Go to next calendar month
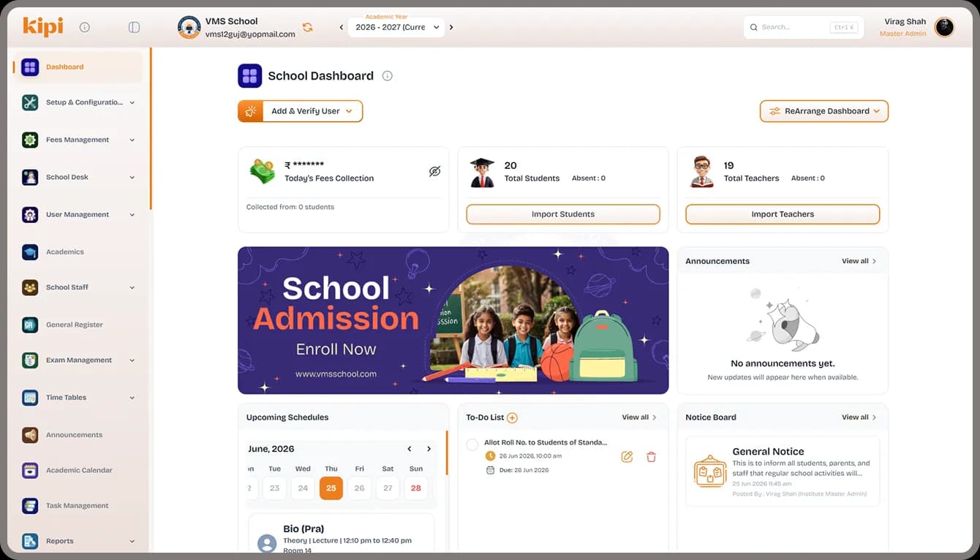980x560 pixels. [429, 449]
